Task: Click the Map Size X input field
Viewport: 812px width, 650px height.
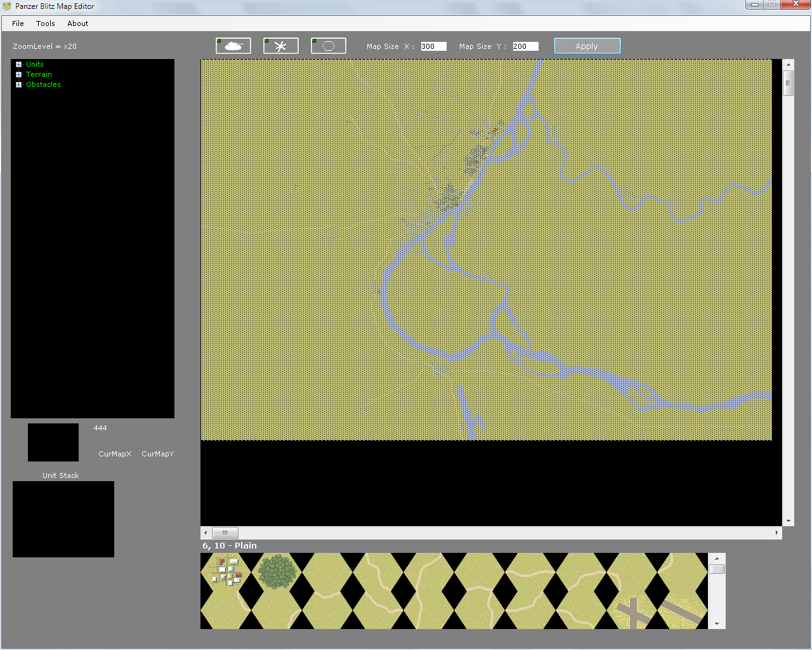Action: click(x=433, y=46)
